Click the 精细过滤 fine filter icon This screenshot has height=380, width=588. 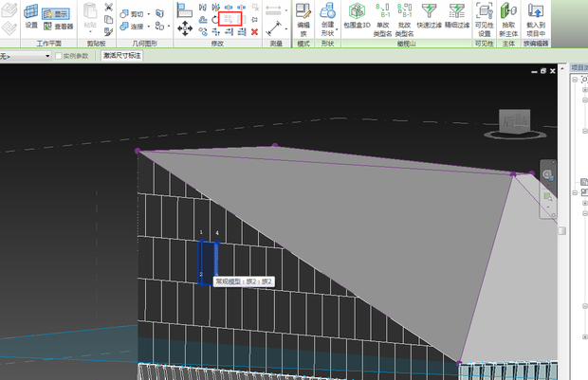tap(456, 19)
